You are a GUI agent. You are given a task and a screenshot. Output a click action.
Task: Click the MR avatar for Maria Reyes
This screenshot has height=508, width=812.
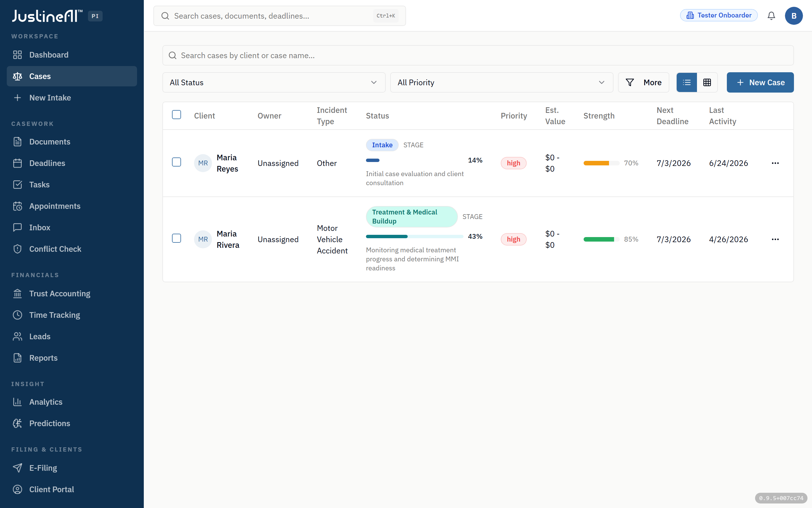point(203,163)
